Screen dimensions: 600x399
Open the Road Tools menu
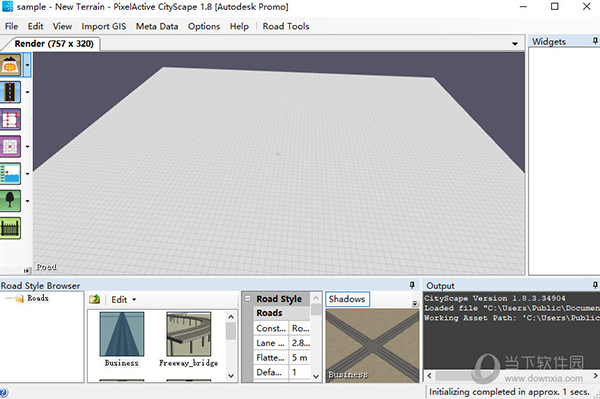pyautogui.click(x=286, y=26)
